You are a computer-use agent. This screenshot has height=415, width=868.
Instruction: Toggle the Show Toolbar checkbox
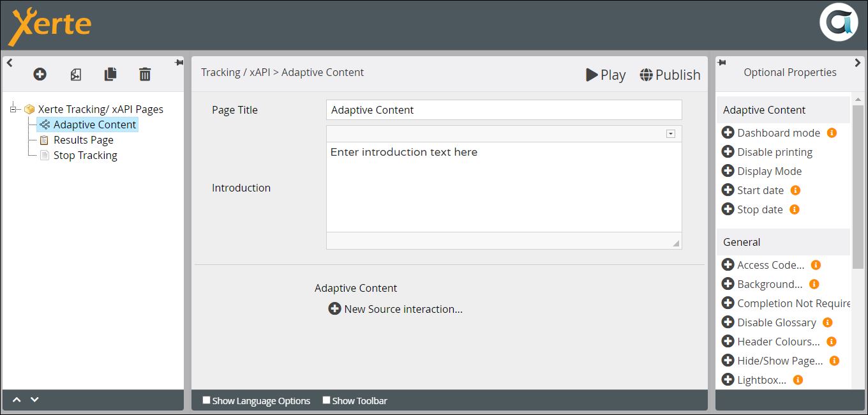[326, 400]
